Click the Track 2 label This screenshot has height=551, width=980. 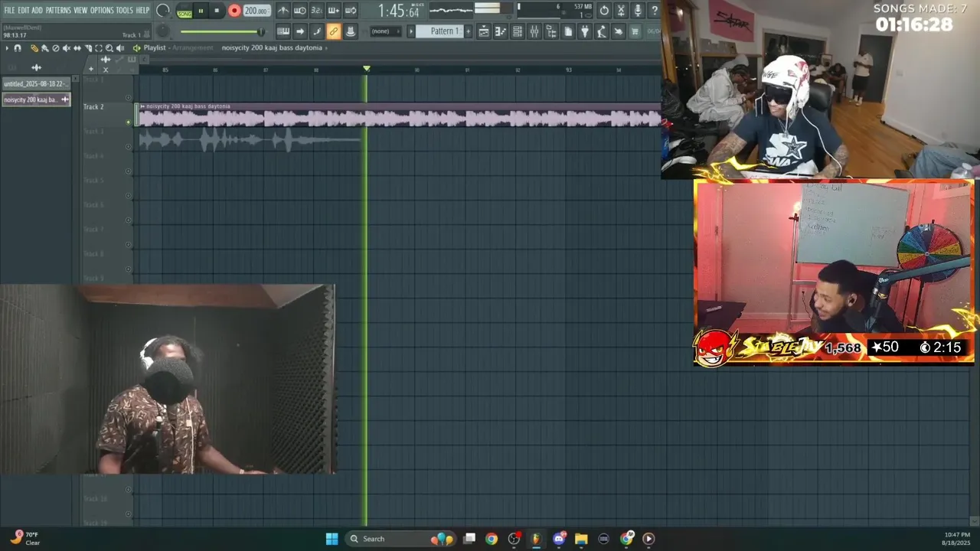[93, 107]
